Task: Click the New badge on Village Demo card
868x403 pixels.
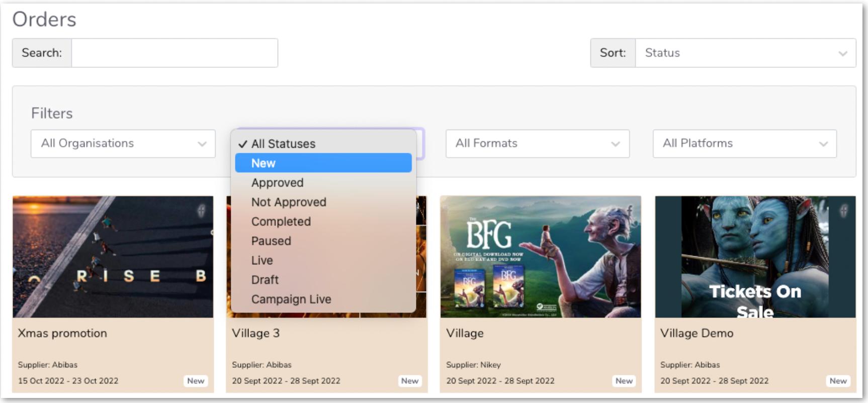Action: 838,381
